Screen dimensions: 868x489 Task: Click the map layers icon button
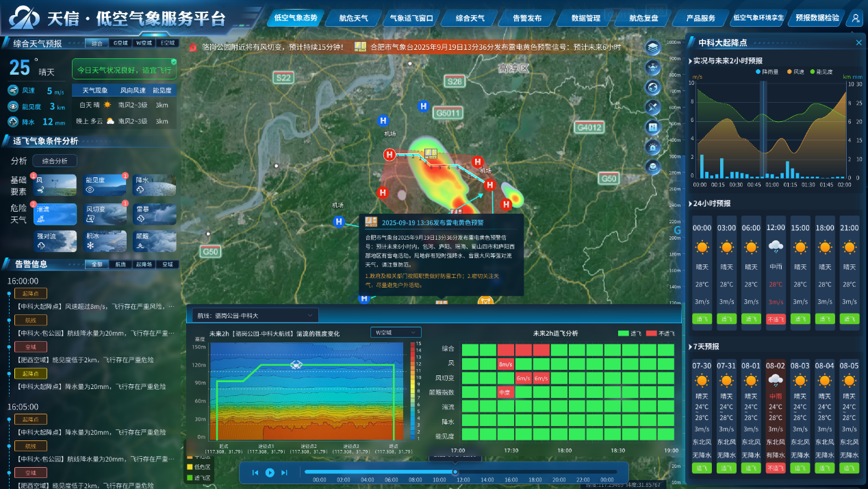[653, 47]
